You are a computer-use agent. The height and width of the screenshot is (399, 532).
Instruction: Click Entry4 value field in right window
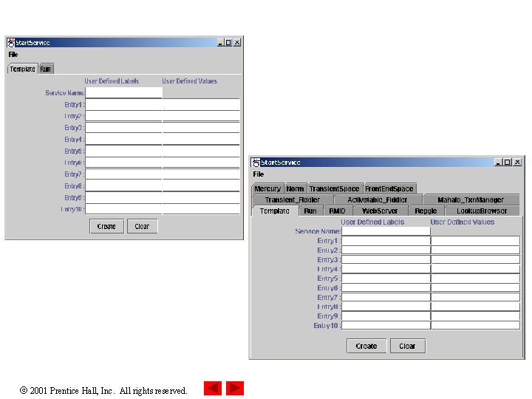(x=476, y=269)
